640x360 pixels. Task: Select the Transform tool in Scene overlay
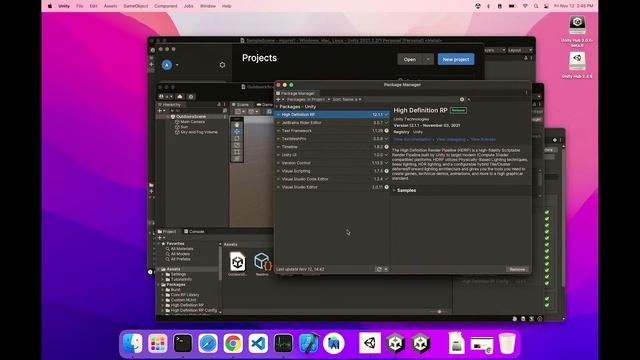coord(237,159)
